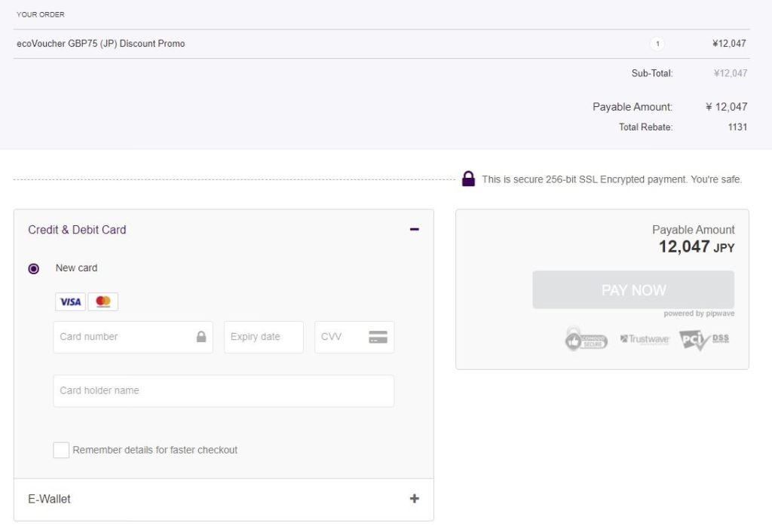Expand the E-Wallet section with plus
Image resolution: width=772 pixels, height=532 pixels.
(415, 499)
